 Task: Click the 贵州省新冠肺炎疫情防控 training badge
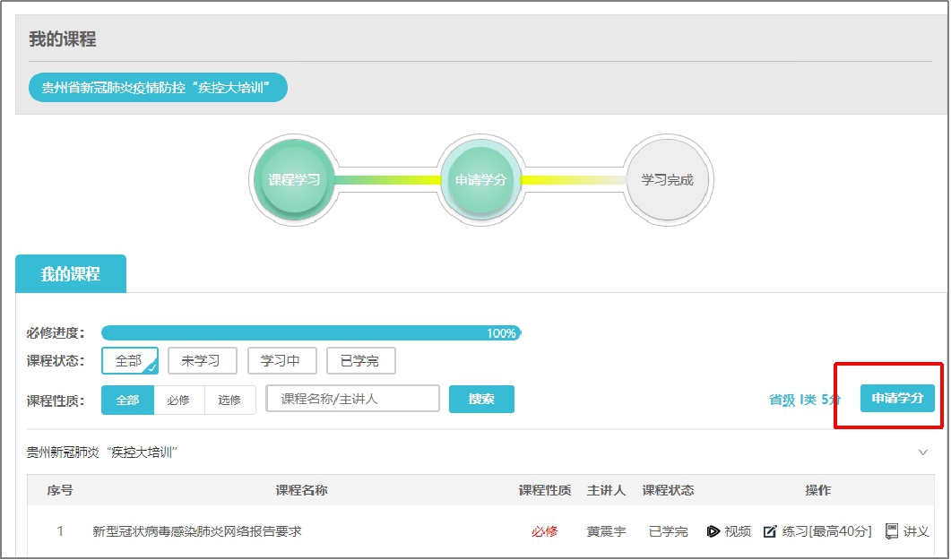(x=157, y=88)
